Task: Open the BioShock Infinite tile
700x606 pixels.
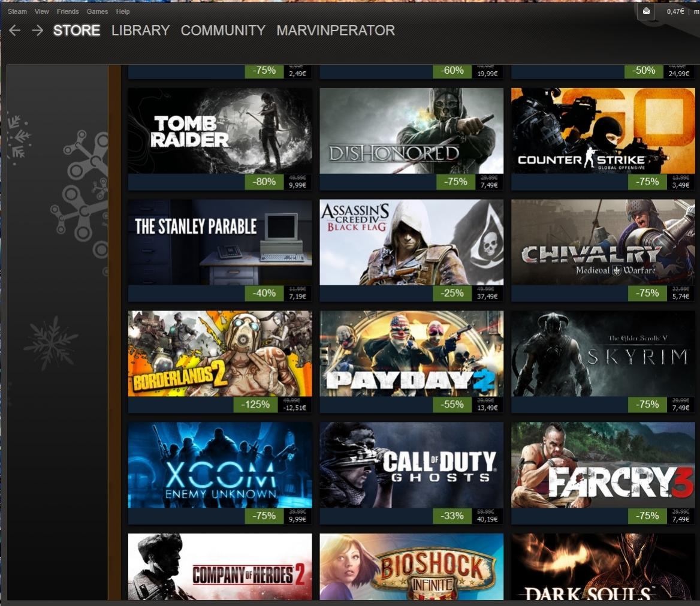Action: pos(412,566)
